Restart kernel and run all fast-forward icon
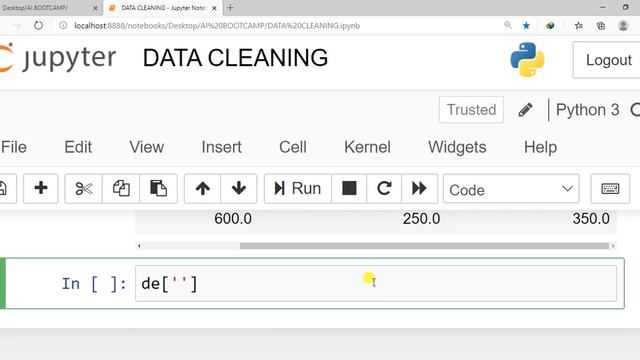This screenshot has height=360, width=640. pyautogui.click(x=420, y=189)
